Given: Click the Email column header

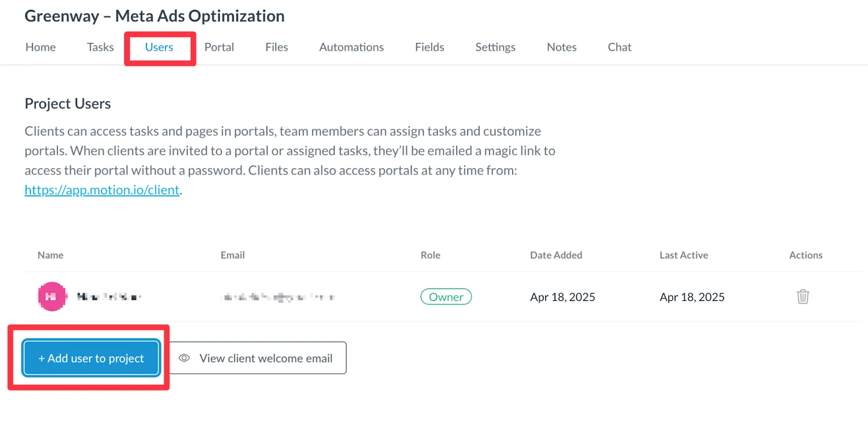Looking at the screenshot, I should (233, 255).
